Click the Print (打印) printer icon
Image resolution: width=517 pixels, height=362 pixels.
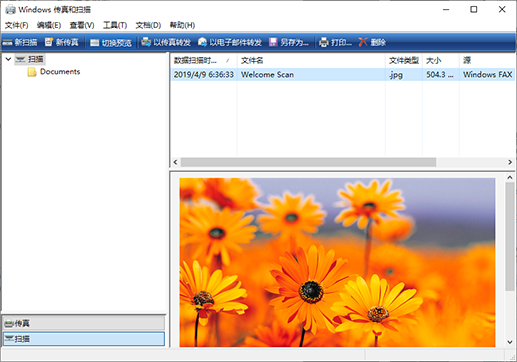click(324, 42)
